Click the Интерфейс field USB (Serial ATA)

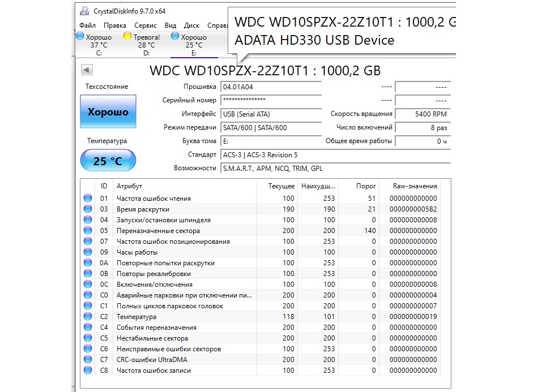pos(271,114)
